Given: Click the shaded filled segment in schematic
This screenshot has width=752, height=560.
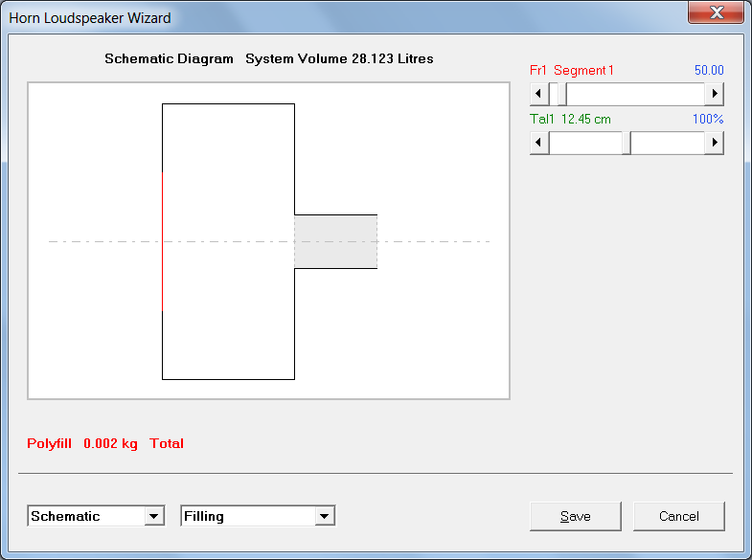Looking at the screenshot, I should pos(335,241).
